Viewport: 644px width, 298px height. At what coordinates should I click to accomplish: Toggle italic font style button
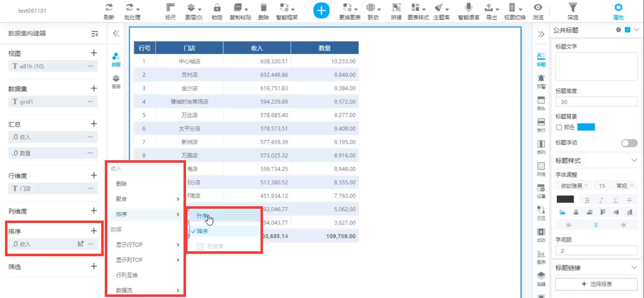(x=601, y=200)
